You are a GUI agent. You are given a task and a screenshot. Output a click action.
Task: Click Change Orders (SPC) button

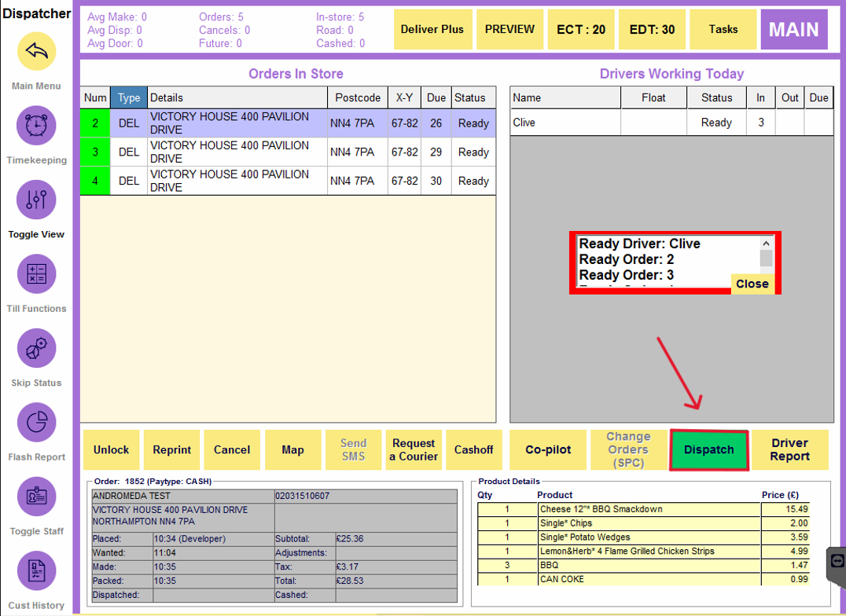click(628, 450)
